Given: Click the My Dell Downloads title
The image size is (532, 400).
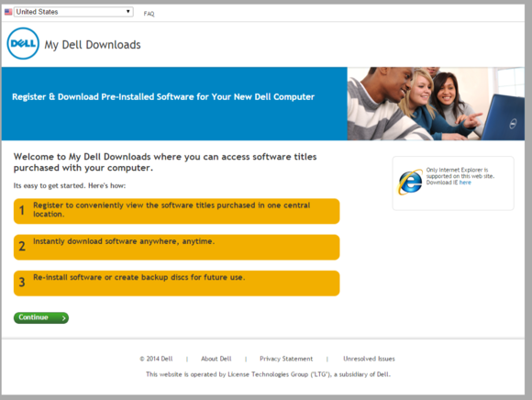Looking at the screenshot, I should tap(93, 45).
